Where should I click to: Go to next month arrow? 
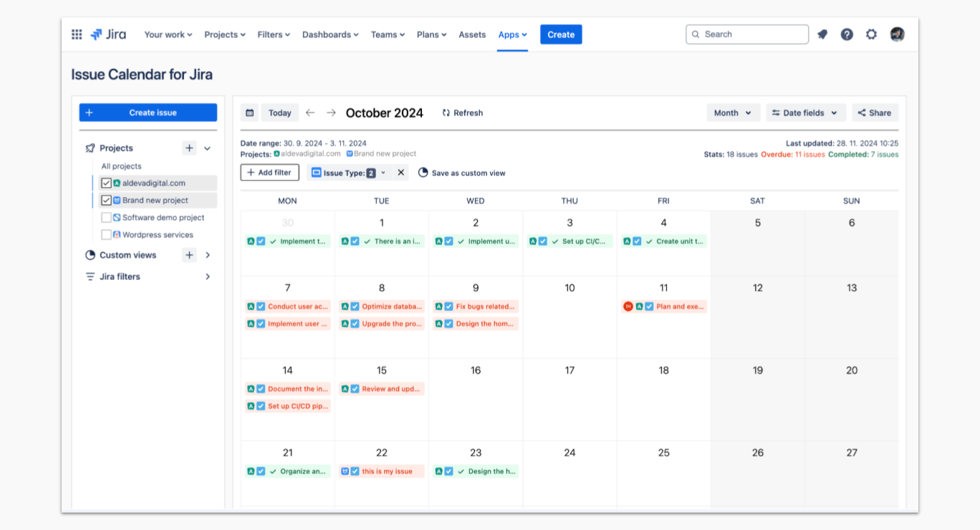(331, 113)
